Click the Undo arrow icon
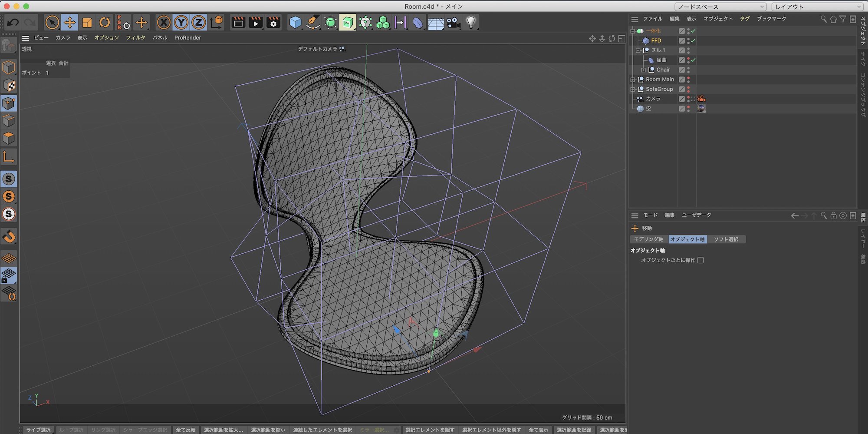The image size is (868, 434). pyautogui.click(x=13, y=23)
